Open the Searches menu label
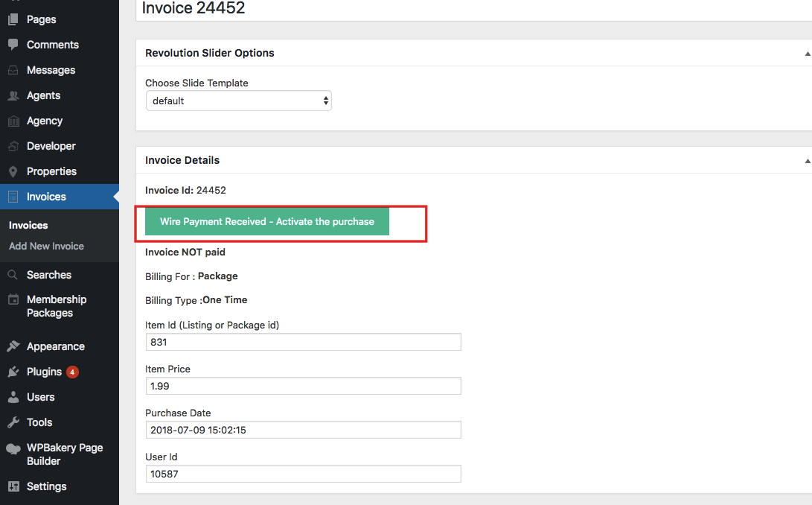Viewport: 812px width, 505px height. 49,275
